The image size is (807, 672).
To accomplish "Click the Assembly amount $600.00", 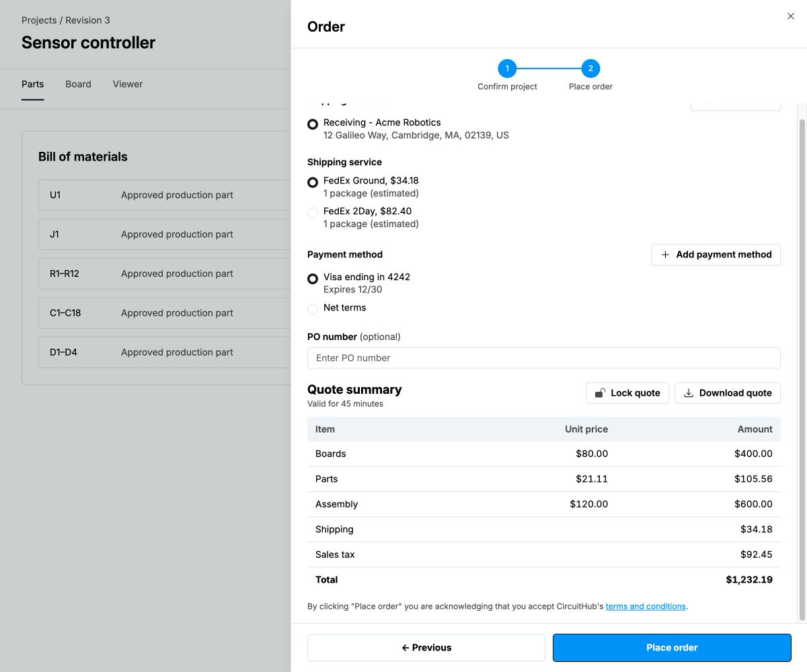I will coord(753,504).
